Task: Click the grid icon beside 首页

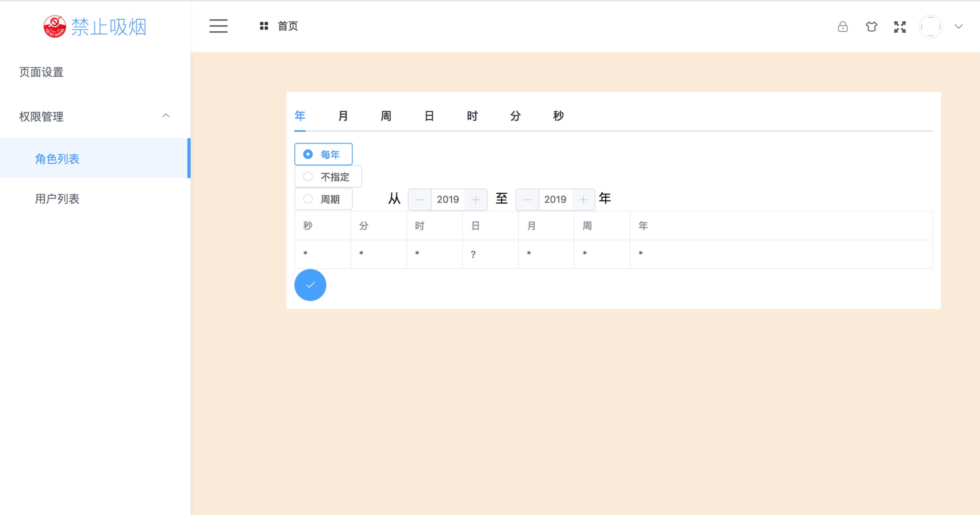Action: click(x=264, y=26)
